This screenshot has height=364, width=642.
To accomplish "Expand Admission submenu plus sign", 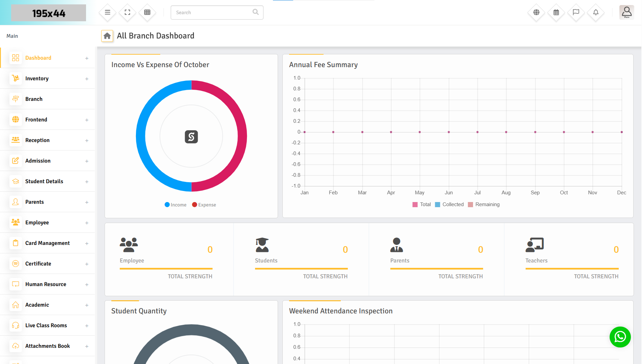I will click(87, 161).
